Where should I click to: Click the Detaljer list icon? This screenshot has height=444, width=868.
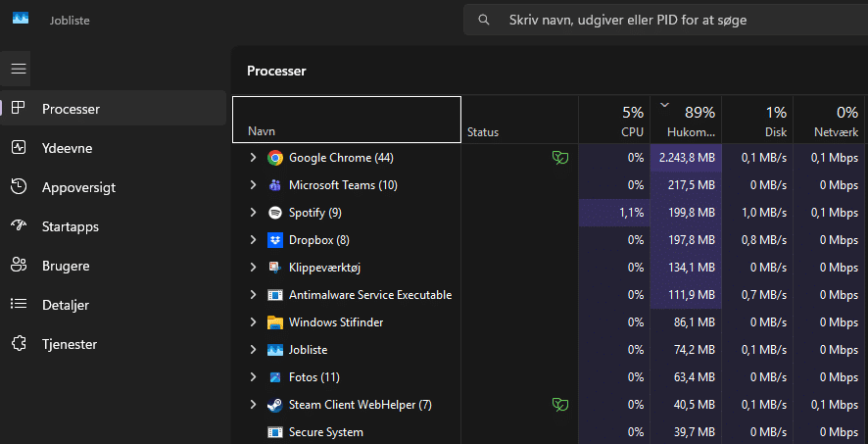[x=19, y=305]
